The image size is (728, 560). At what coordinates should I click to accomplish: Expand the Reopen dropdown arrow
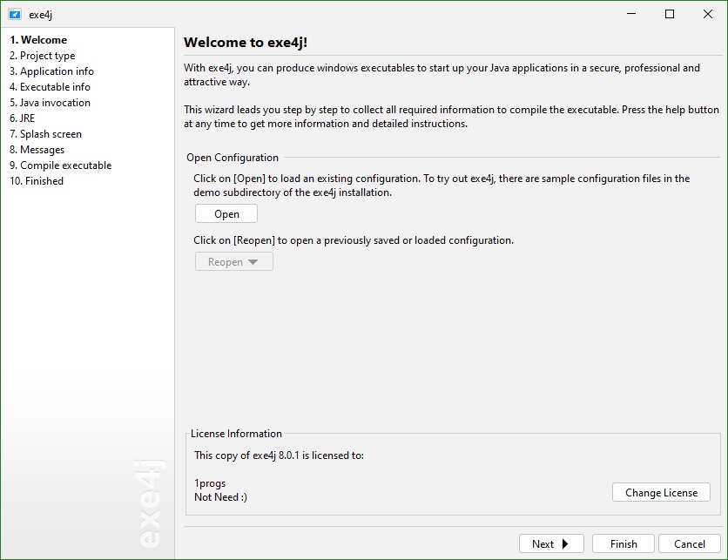tap(253, 262)
